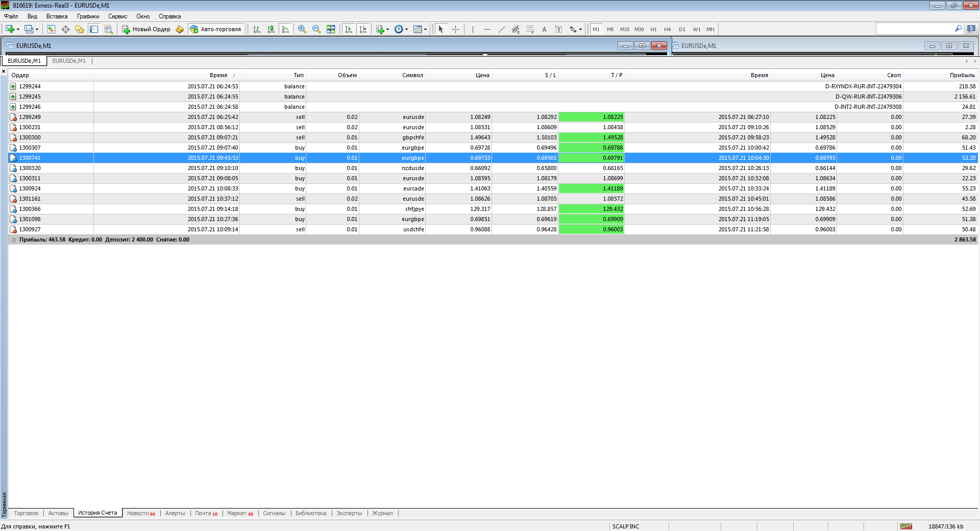Select the crosshair tool
This screenshot has height=531, width=980.
[x=456, y=29]
